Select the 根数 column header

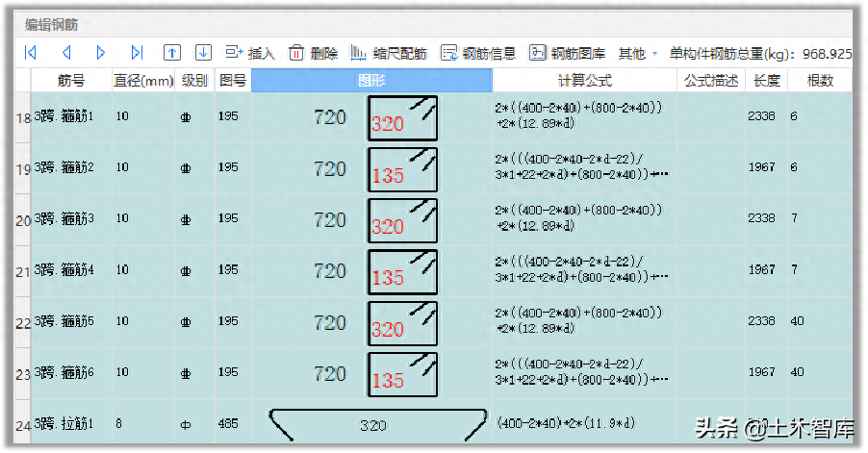pyautogui.click(x=820, y=81)
